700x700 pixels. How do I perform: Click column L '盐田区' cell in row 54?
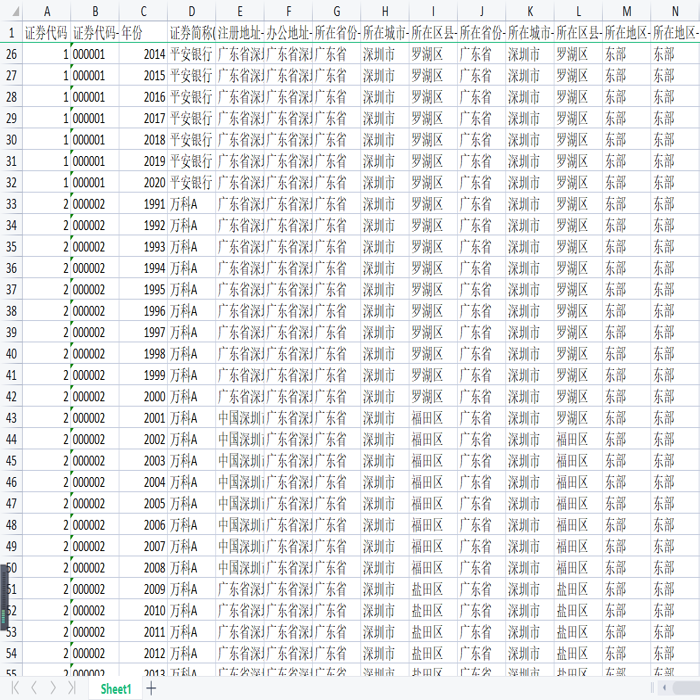(x=578, y=653)
